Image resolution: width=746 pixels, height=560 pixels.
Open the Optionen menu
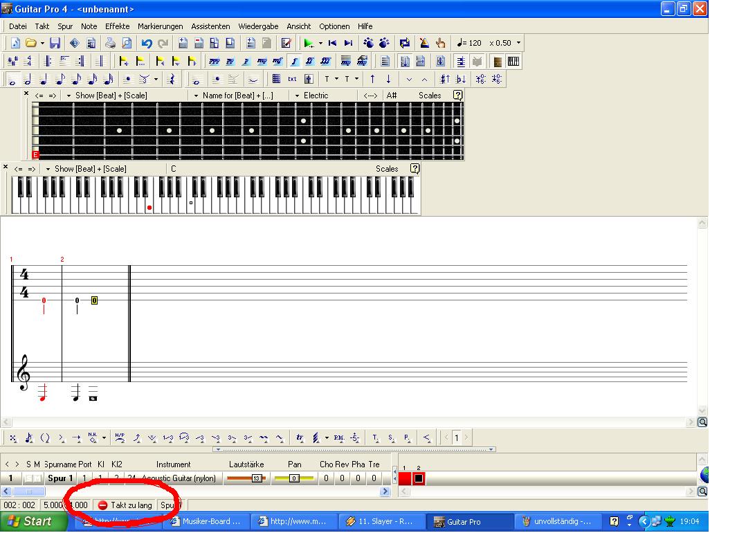point(334,26)
